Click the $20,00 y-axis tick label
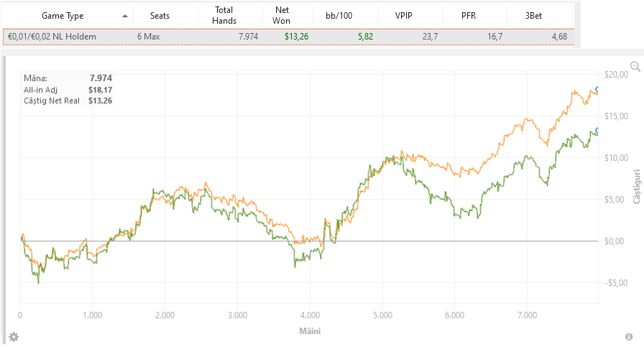The height and width of the screenshot is (347, 644). pyautogui.click(x=616, y=74)
